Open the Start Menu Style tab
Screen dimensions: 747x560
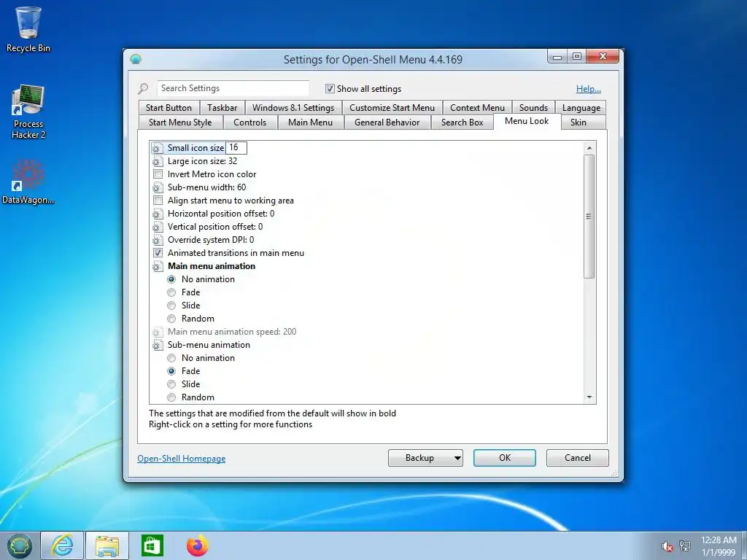tap(180, 122)
